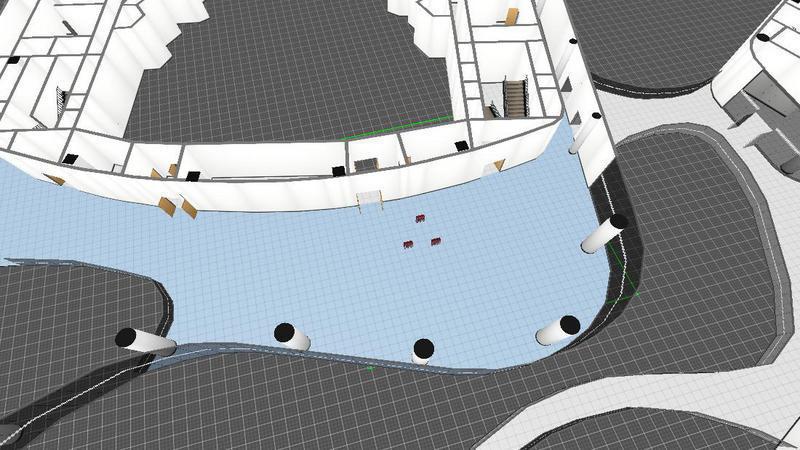
Task: Click the small green marker at the bottom edge
Action: click(370, 369)
